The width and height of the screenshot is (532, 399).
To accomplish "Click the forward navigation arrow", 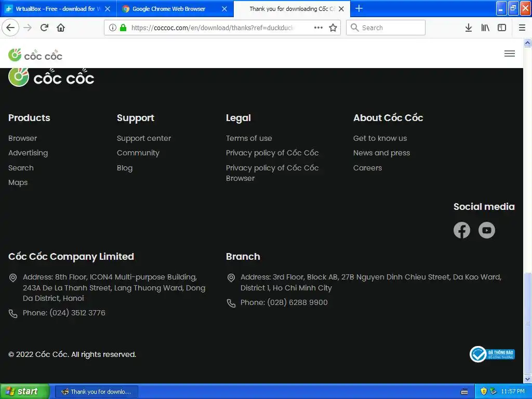I will click(28, 28).
